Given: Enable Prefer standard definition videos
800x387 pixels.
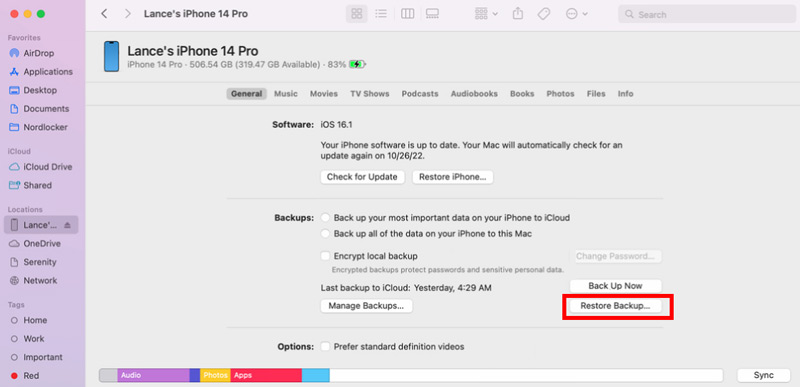Looking at the screenshot, I should (x=325, y=347).
